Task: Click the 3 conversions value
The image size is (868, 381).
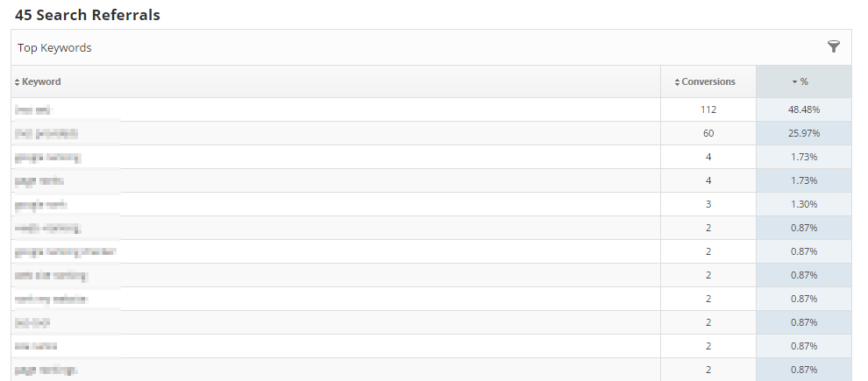Action: 708,204
